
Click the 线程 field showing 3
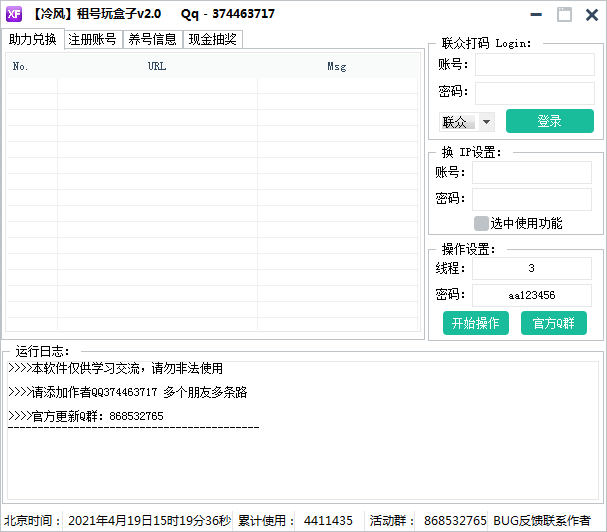click(x=532, y=269)
